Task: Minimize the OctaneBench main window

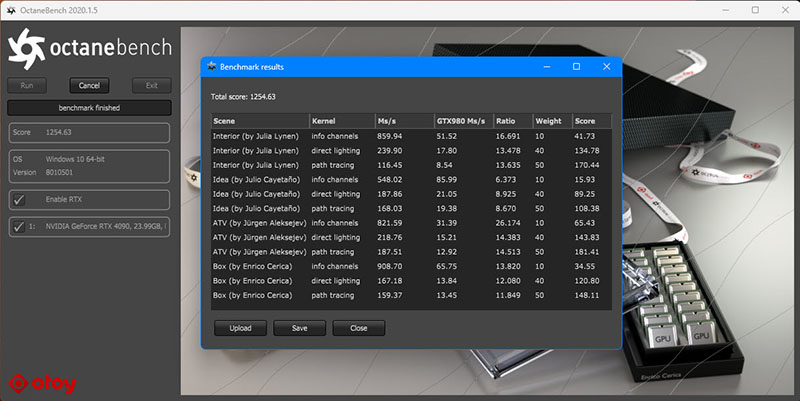Action: 726,10
